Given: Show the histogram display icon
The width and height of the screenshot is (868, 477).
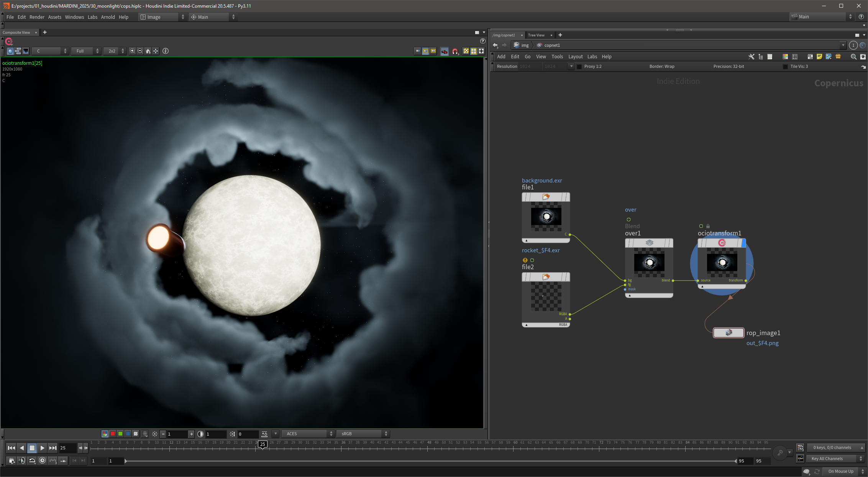Looking at the screenshot, I should click(x=26, y=51).
